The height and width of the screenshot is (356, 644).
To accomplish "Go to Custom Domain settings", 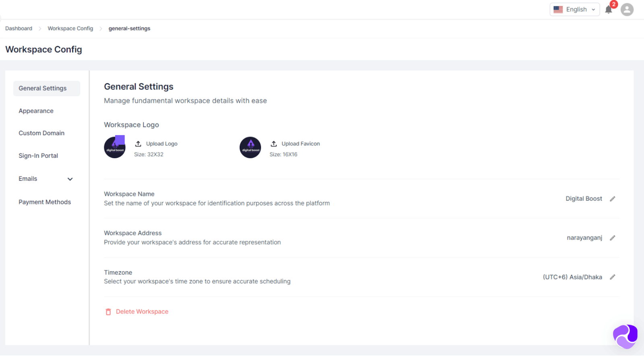I will [x=41, y=133].
